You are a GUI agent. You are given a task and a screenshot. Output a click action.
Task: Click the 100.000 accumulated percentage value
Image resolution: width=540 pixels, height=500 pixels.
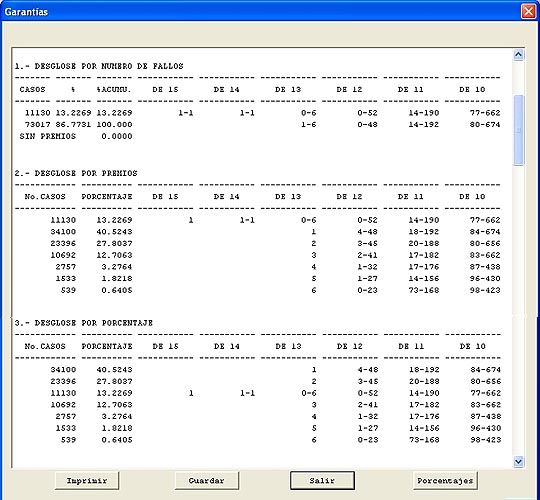[x=114, y=125]
